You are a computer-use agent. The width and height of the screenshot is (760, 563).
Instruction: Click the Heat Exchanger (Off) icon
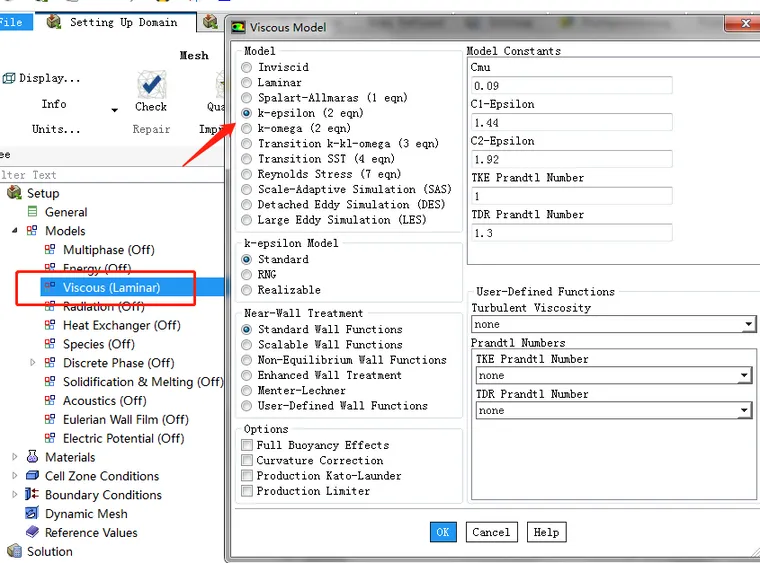(50, 325)
